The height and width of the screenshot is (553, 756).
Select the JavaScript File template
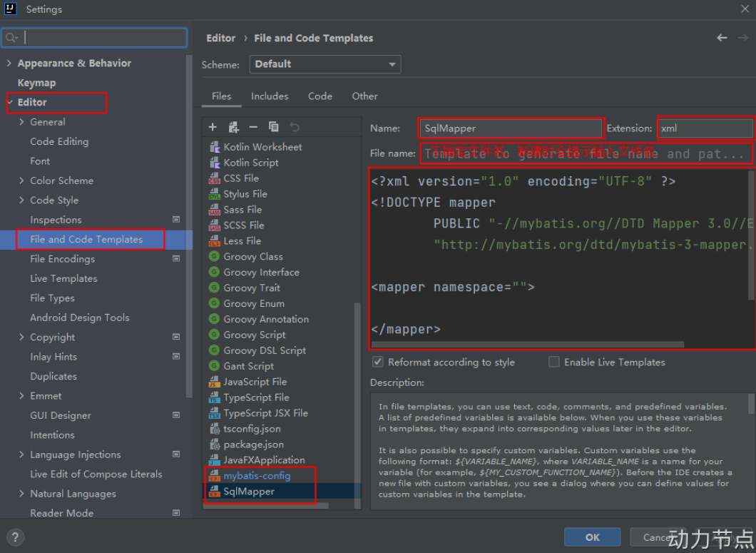click(x=255, y=382)
